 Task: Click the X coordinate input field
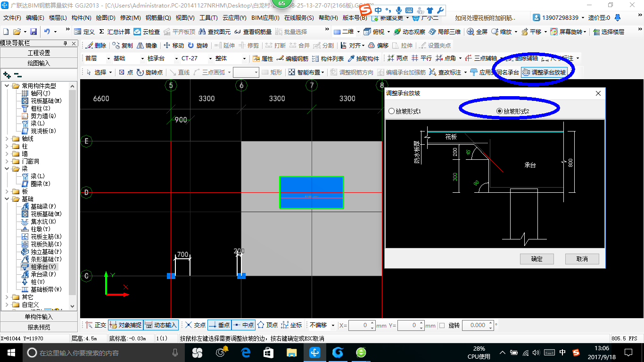pos(362,325)
